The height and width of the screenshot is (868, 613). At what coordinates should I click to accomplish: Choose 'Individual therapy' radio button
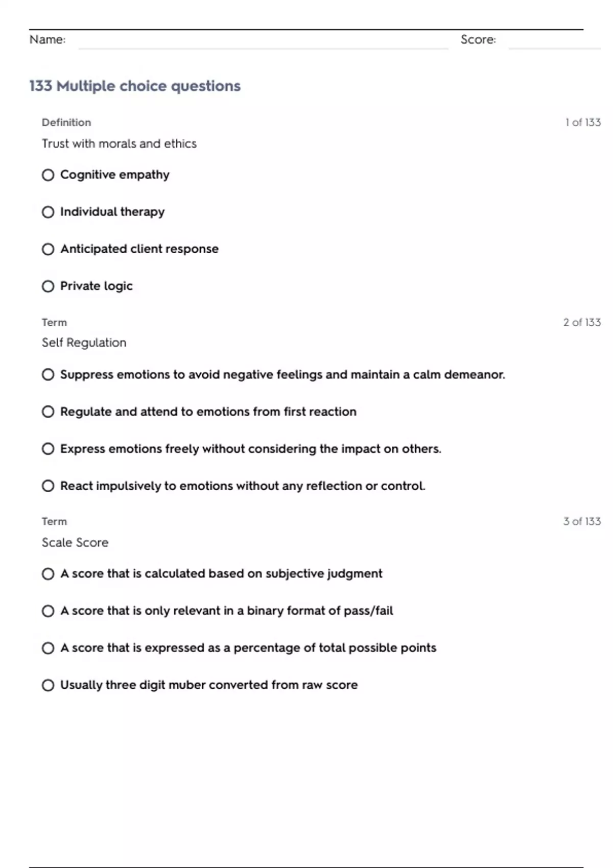click(48, 212)
